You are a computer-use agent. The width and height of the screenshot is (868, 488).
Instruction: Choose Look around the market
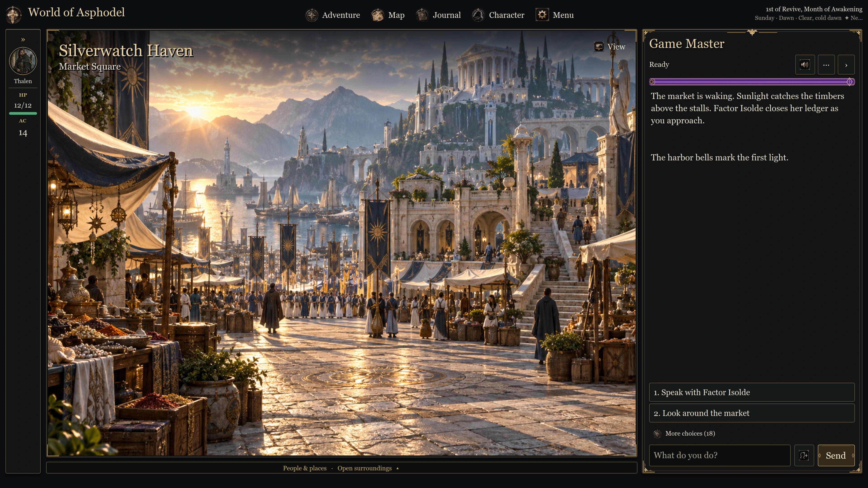coord(752,413)
